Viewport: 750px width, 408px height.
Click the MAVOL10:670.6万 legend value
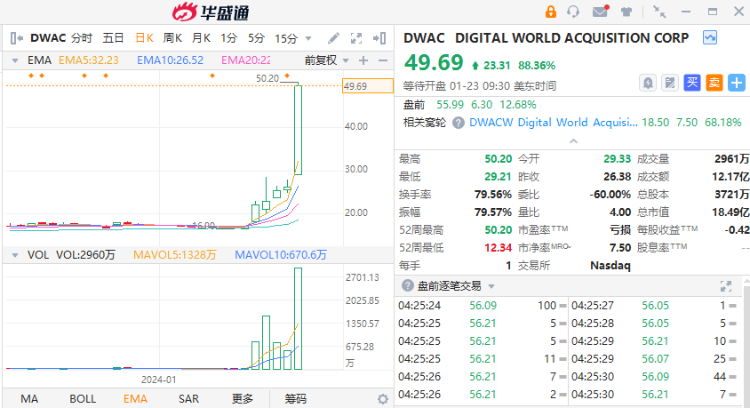[281, 255]
